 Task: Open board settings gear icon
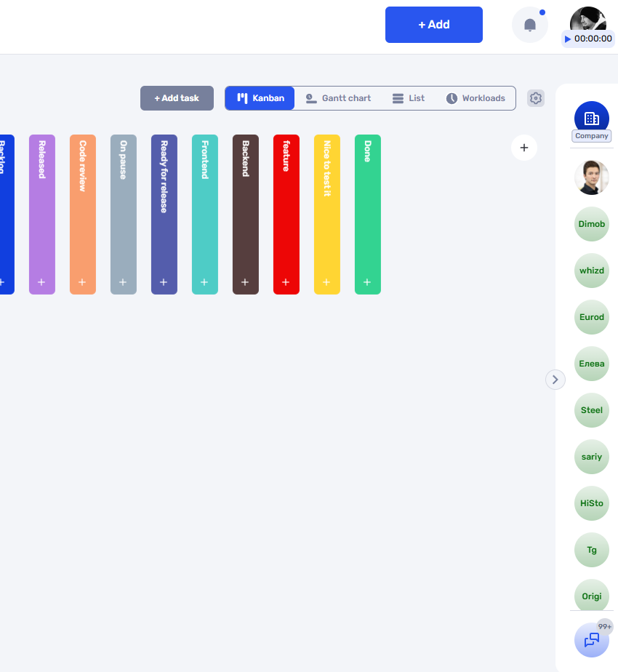tap(535, 98)
